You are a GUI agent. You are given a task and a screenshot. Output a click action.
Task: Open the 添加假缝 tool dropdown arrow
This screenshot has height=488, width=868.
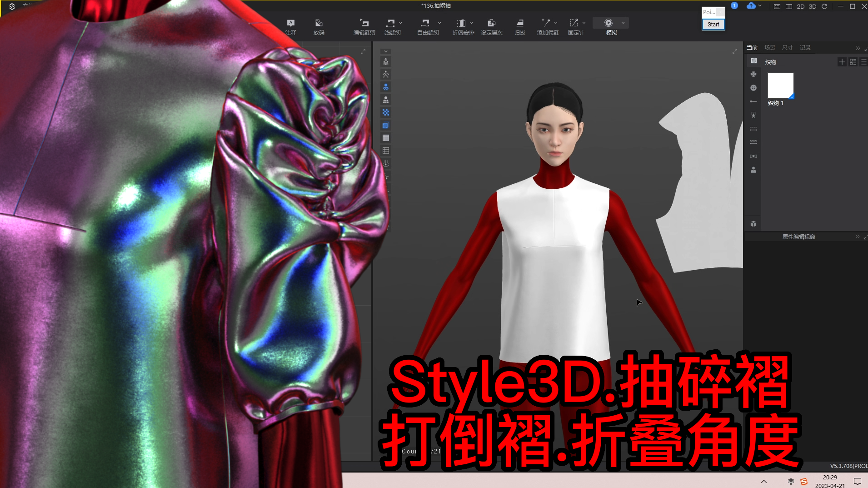click(x=556, y=23)
